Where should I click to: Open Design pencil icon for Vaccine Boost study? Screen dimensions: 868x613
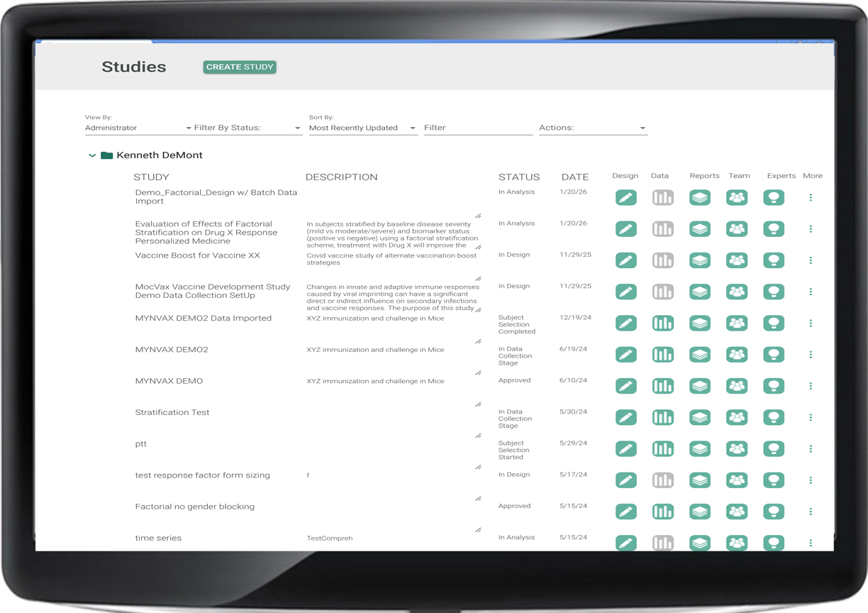point(625,260)
